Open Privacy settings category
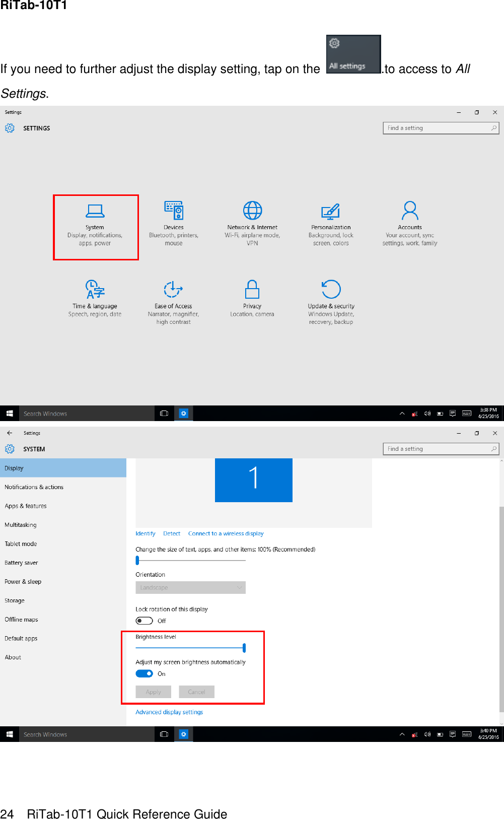Viewport: 504px width, 819px height. pyautogui.click(x=252, y=299)
